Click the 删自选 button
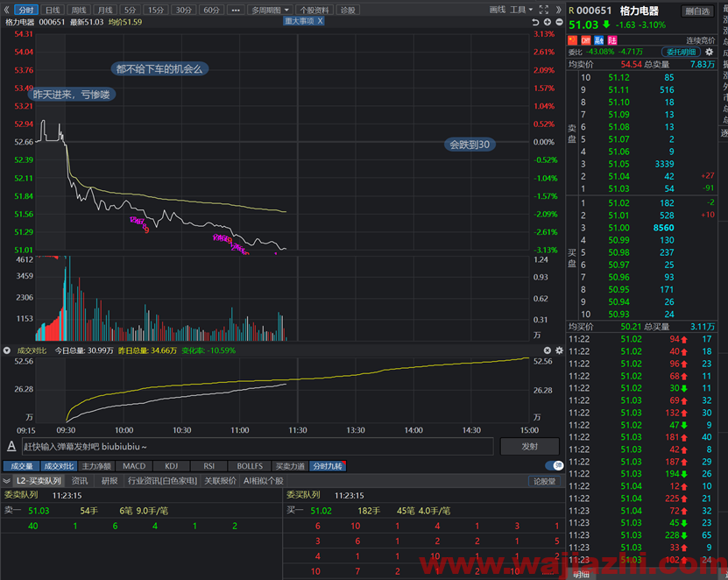The image size is (728, 580). 697,11
